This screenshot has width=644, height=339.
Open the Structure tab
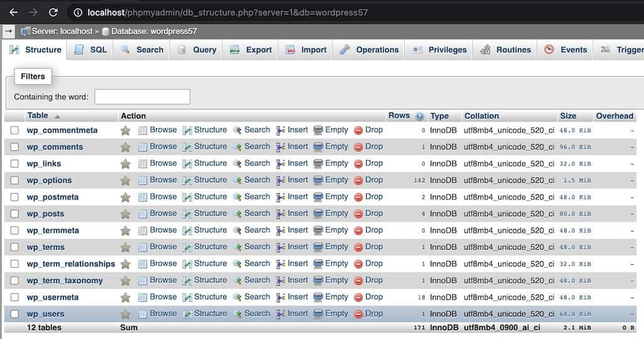(36, 50)
